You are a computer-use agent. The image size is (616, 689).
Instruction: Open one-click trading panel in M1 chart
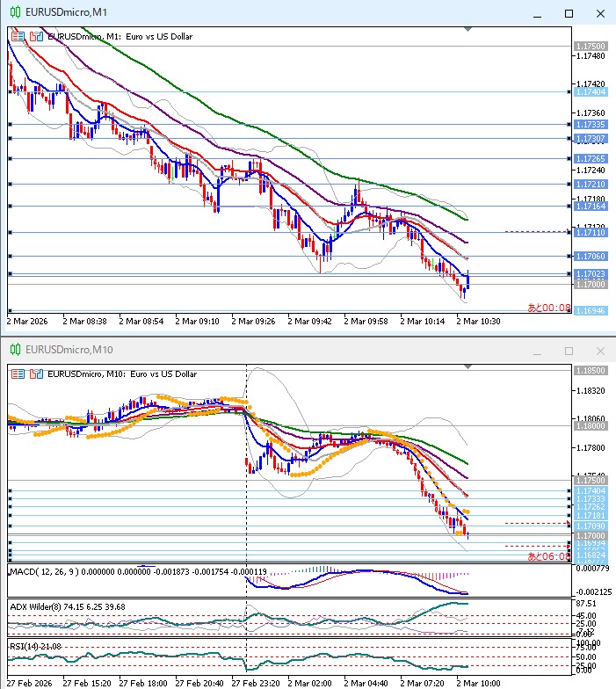(18, 37)
